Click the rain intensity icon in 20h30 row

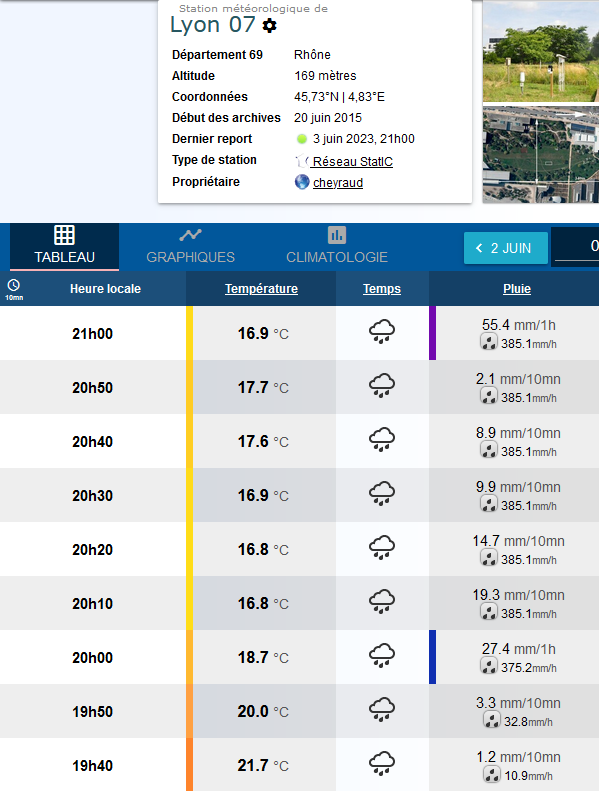[488, 505]
